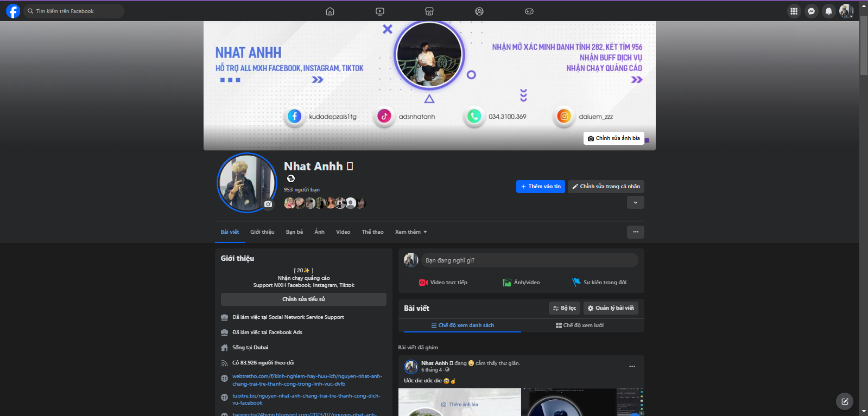Viewport: 868px width, 416px height.
Task: Click the 6 tháng 4 post date
Action: coord(432,370)
